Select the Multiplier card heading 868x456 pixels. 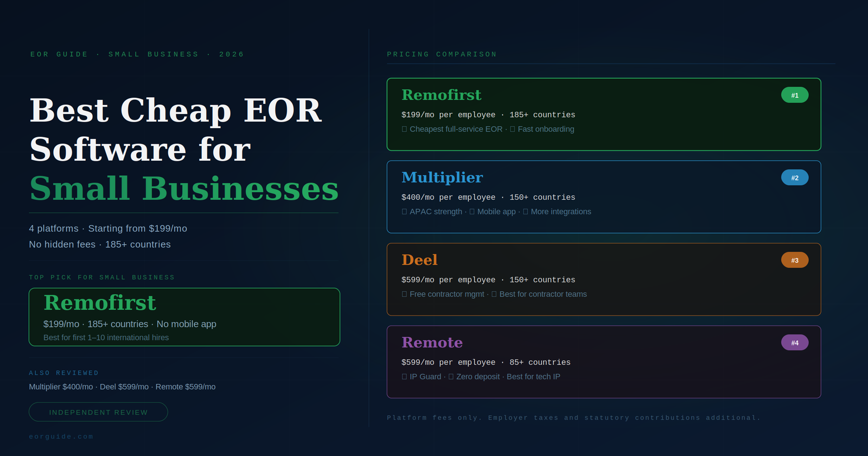(442, 178)
